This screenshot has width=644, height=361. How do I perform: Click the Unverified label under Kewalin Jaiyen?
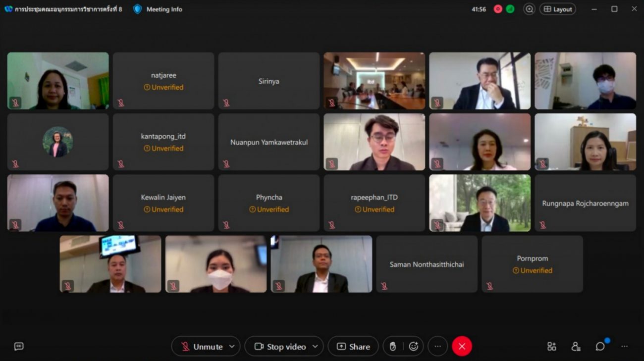click(x=163, y=209)
